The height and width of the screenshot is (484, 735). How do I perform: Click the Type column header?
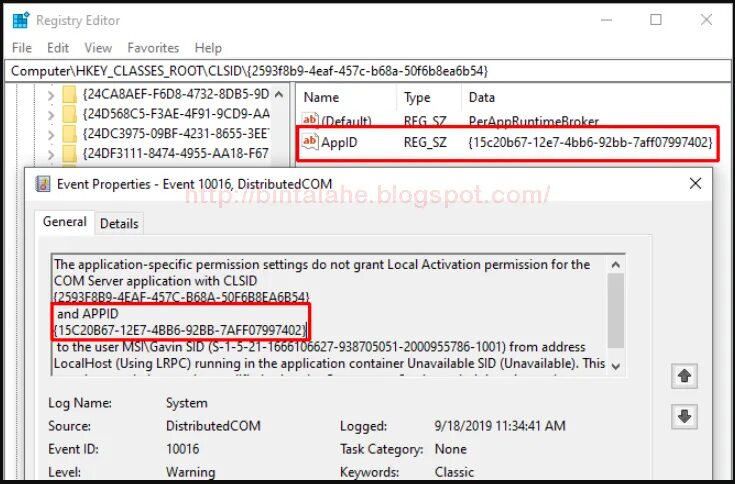pos(417,97)
